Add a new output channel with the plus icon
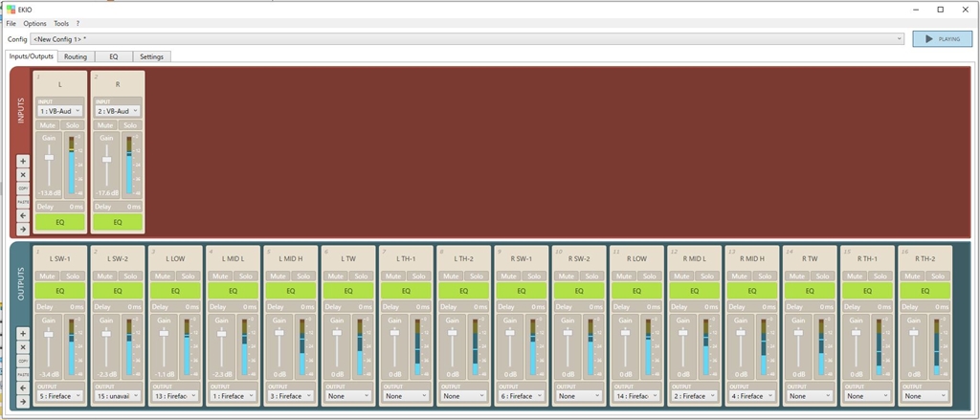This screenshot has width=980, height=420. (x=23, y=334)
